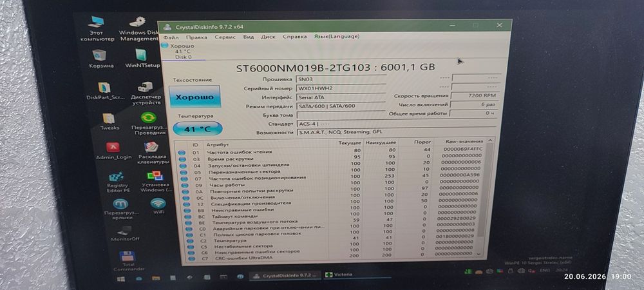This screenshot has height=290, width=644.
Task: Click the Общее время работы value 0 ч
Action: click(473, 113)
